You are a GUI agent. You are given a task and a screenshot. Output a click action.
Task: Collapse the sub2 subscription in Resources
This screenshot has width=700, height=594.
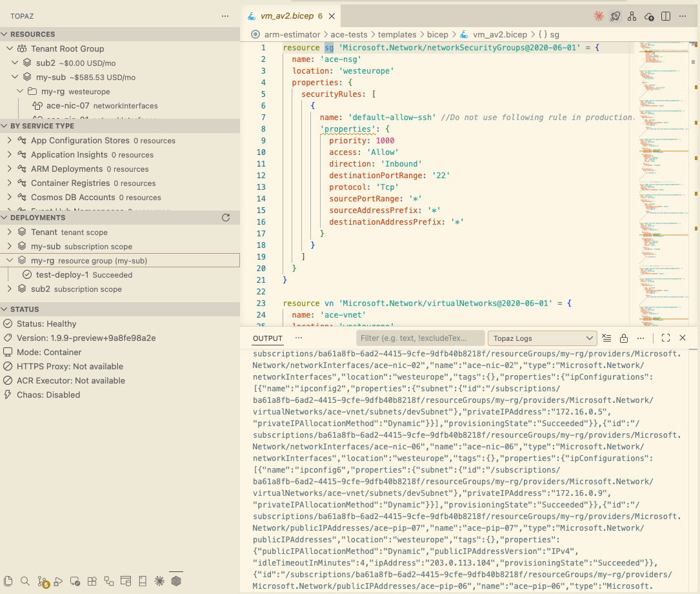coord(15,63)
